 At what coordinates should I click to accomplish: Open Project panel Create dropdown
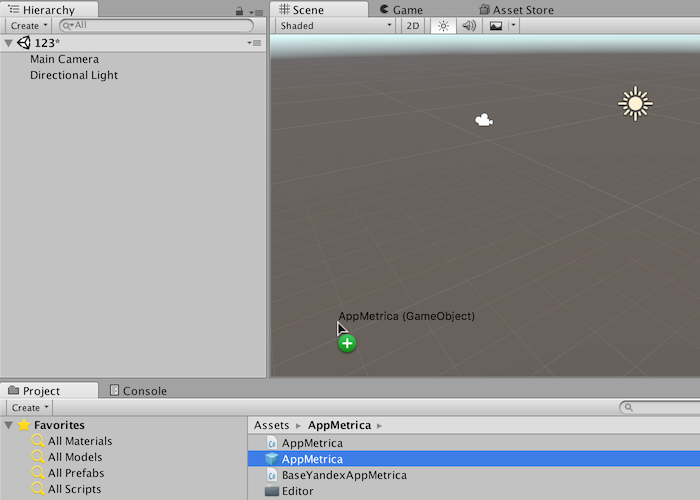(30, 408)
